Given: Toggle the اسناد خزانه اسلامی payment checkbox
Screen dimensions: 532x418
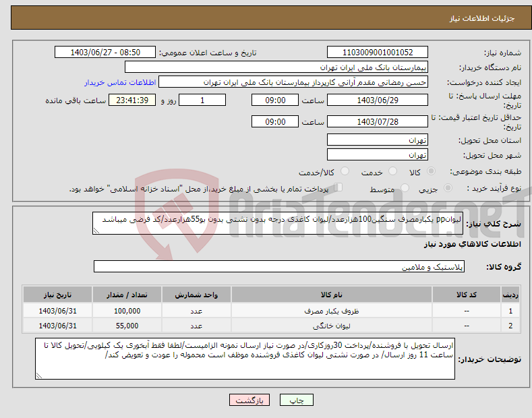Looking at the screenshot, I should click(338, 187).
